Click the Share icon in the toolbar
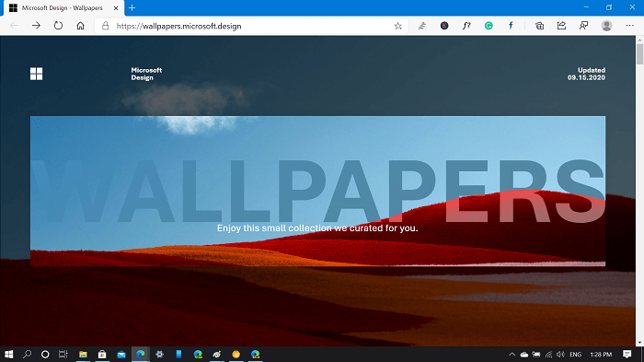644x362 pixels. click(x=561, y=26)
